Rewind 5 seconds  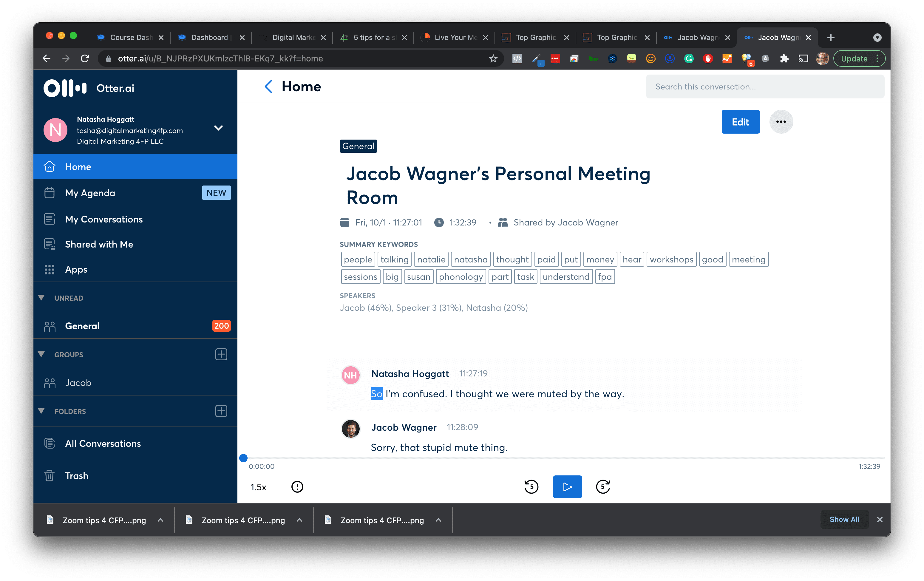531,486
